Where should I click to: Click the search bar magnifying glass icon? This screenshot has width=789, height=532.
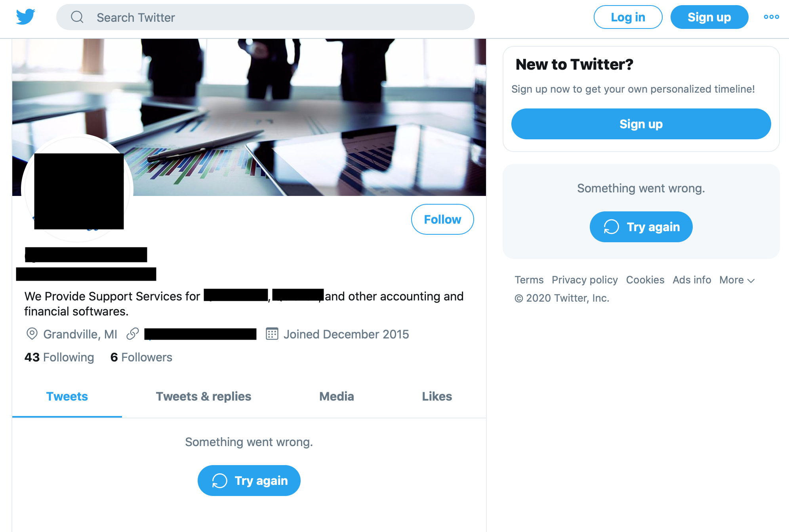77,17
